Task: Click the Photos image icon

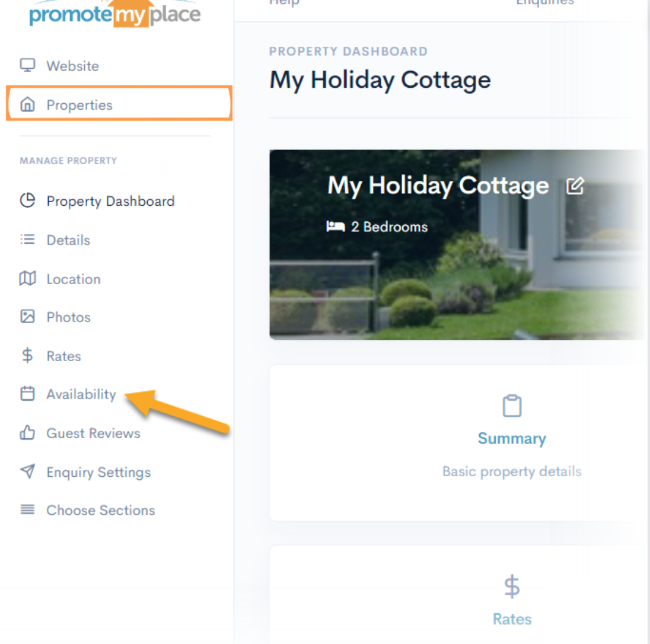Action: (x=27, y=317)
